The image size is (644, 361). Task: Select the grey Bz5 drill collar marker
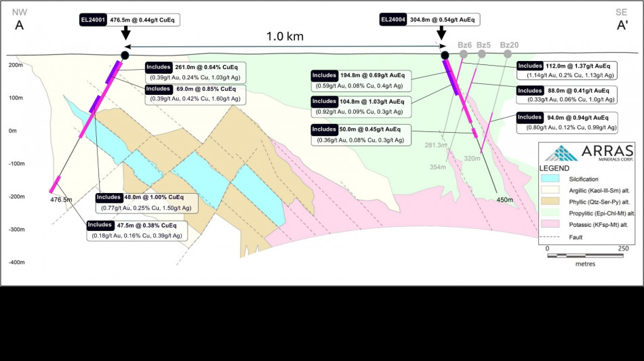click(483, 54)
